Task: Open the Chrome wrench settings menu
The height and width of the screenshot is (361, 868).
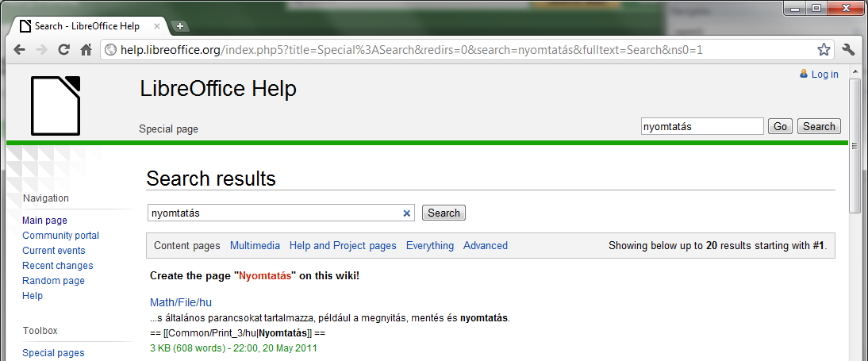Action: click(x=848, y=50)
